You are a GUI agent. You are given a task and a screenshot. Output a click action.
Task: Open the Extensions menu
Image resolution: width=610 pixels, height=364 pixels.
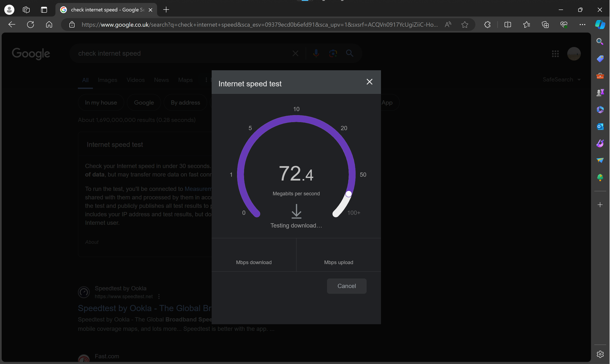tap(487, 25)
